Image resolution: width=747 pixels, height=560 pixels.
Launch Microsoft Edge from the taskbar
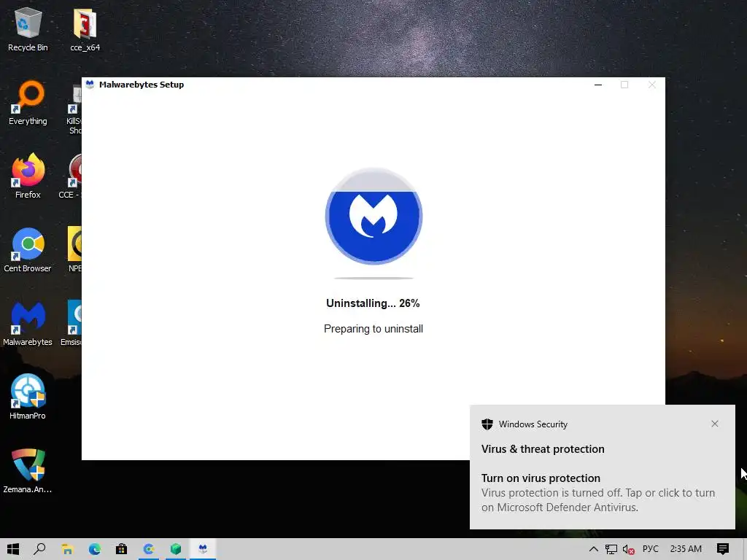click(x=94, y=549)
